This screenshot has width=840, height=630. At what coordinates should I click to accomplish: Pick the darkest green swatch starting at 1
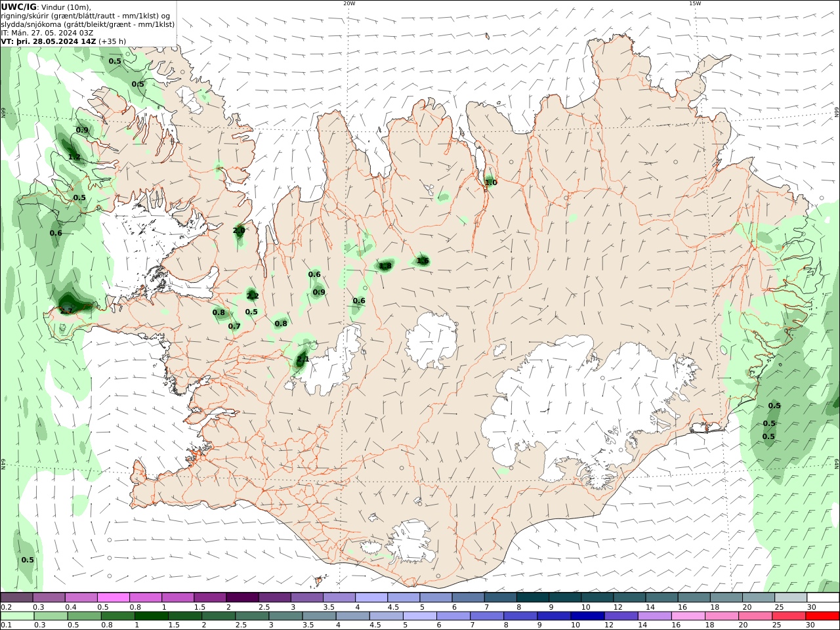152,616
